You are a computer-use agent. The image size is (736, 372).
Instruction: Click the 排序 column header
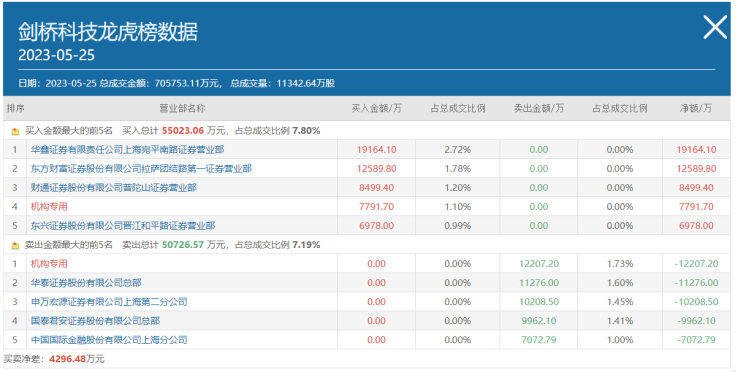coord(15,108)
